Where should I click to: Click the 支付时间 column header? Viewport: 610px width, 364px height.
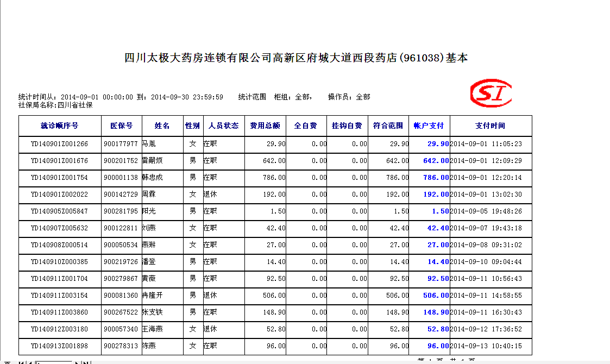click(490, 125)
